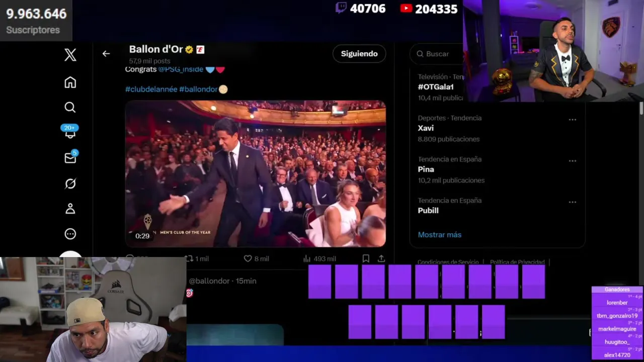
Task: Click tbm_gonzalro19 in Ganadores list
Action: pos(617,316)
